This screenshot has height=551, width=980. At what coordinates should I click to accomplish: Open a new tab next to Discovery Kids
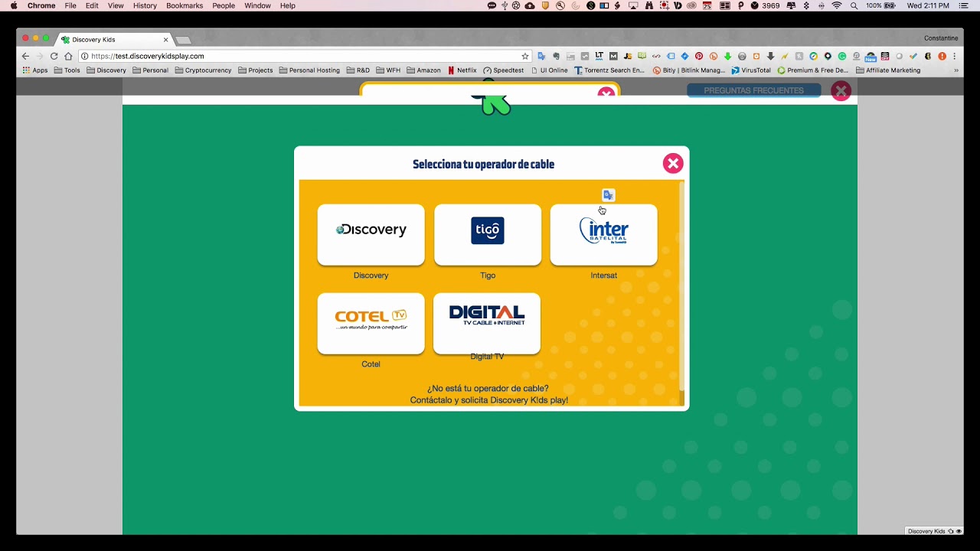(183, 40)
